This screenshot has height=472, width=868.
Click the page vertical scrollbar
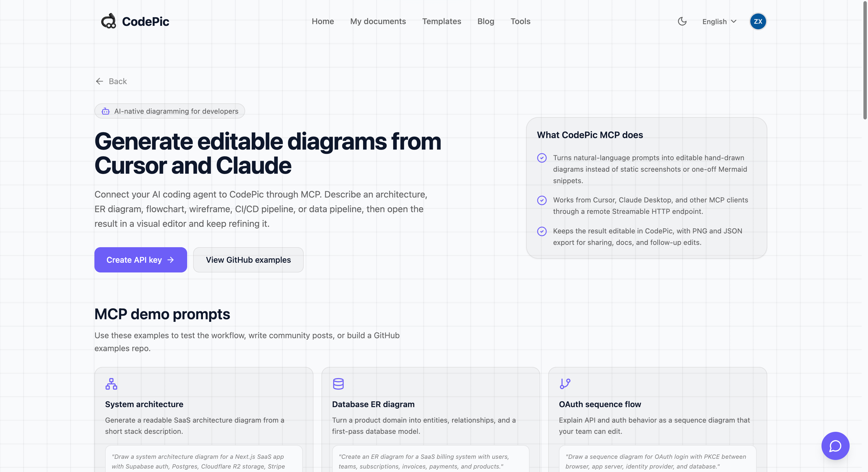[x=865, y=61]
